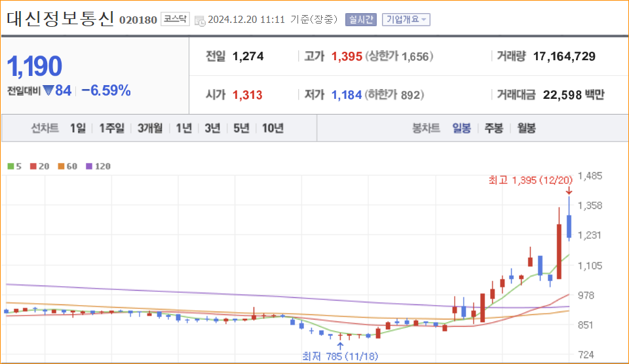Click the green 5-day average legend swatch
Viewport: 629px width, 364px height.
pos(10,166)
